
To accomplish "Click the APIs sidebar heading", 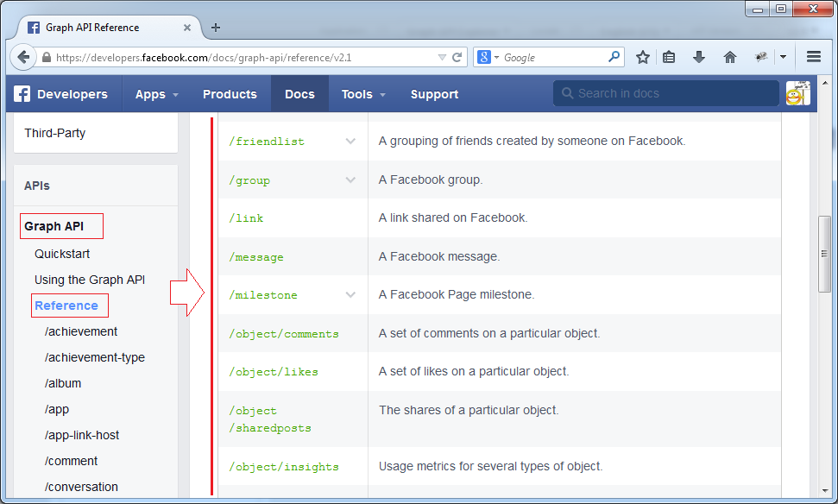I will [x=37, y=186].
